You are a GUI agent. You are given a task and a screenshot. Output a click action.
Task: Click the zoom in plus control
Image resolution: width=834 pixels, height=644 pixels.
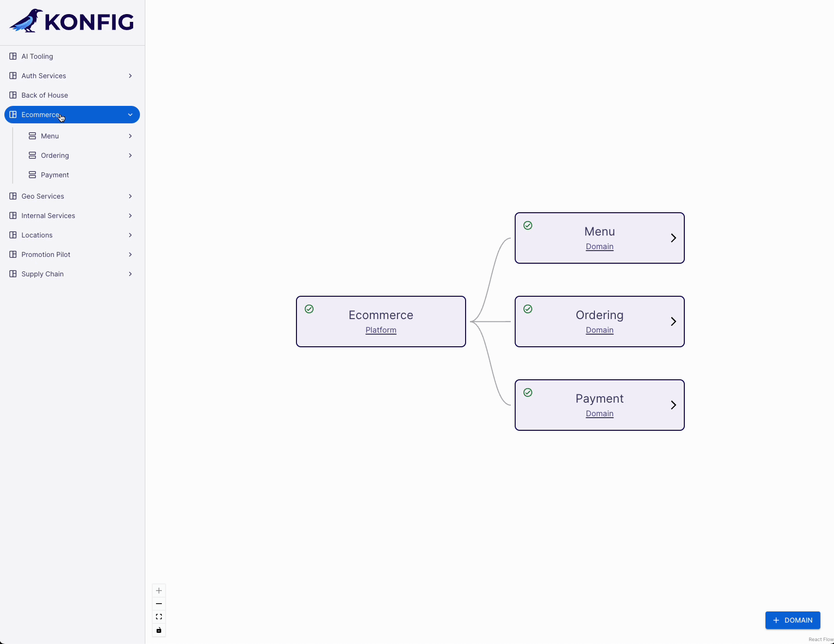(159, 591)
